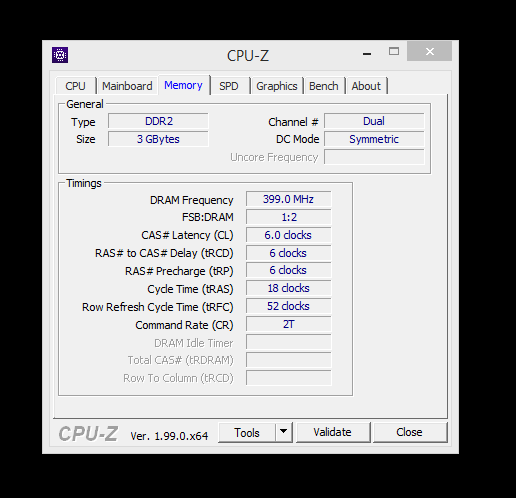Click the CAS# Latency value field
The image size is (516, 498).
tap(289, 235)
